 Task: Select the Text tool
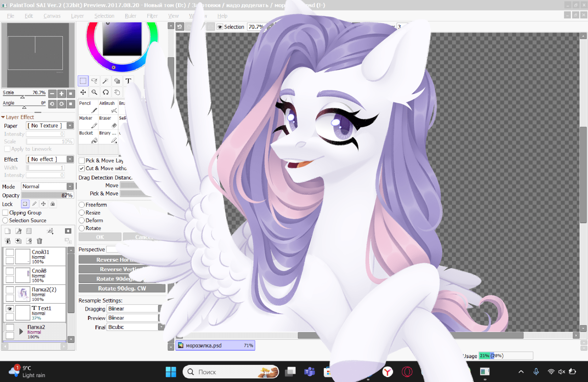pyautogui.click(x=128, y=81)
